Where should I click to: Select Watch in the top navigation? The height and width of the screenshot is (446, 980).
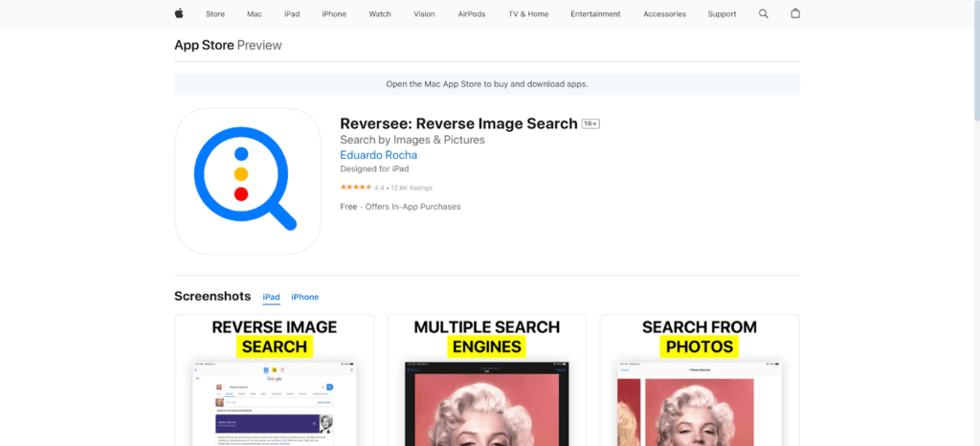point(380,14)
